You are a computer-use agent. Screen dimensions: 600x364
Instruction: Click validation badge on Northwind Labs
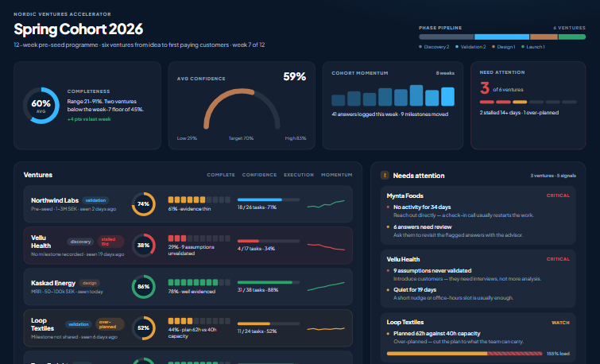click(95, 200)
